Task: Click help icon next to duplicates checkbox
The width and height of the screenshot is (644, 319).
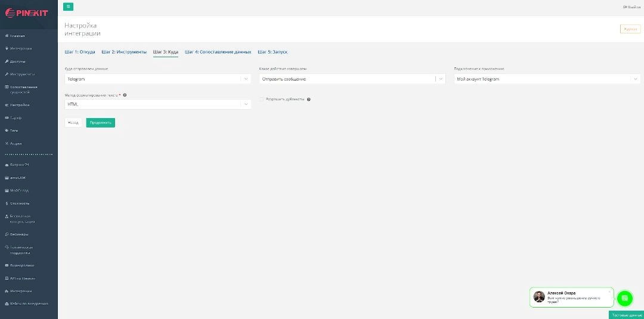Action: (x=308, y=99)
